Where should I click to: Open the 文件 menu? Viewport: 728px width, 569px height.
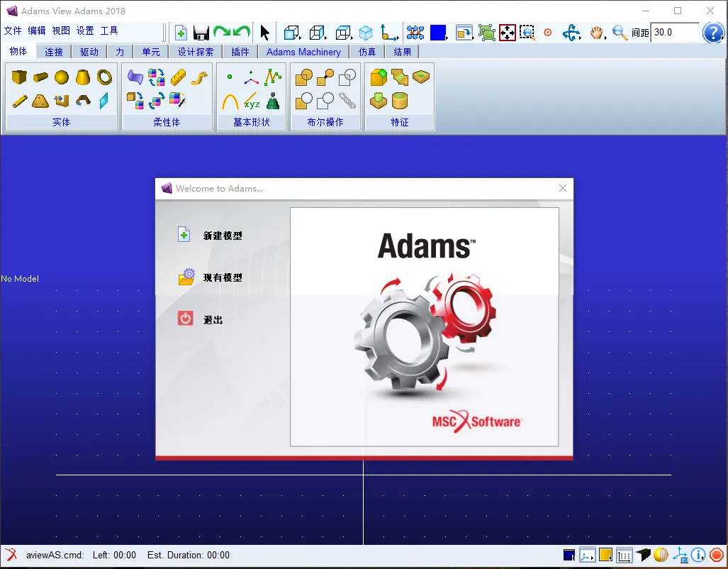click(x=13, y=31)
